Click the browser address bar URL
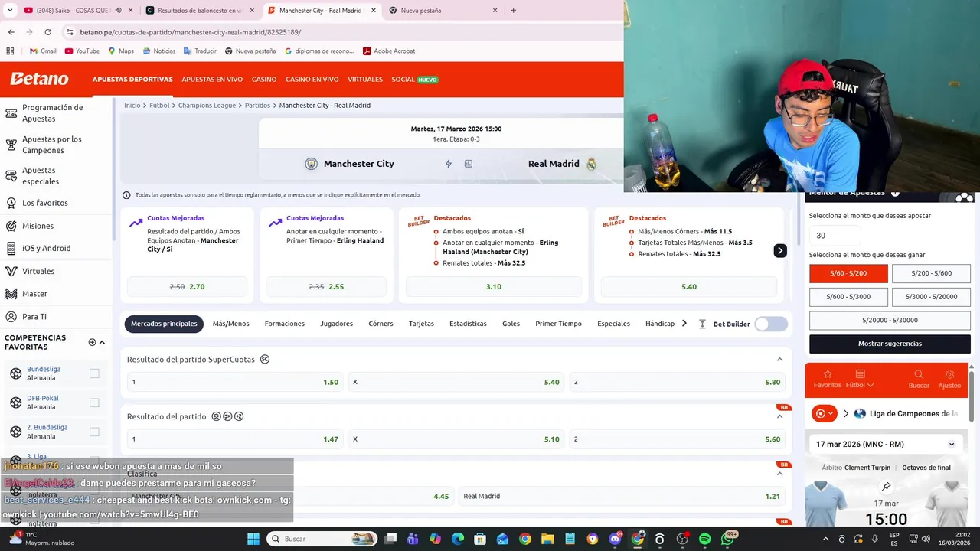Viewport: 980px width, 551px height. [191, 32]
